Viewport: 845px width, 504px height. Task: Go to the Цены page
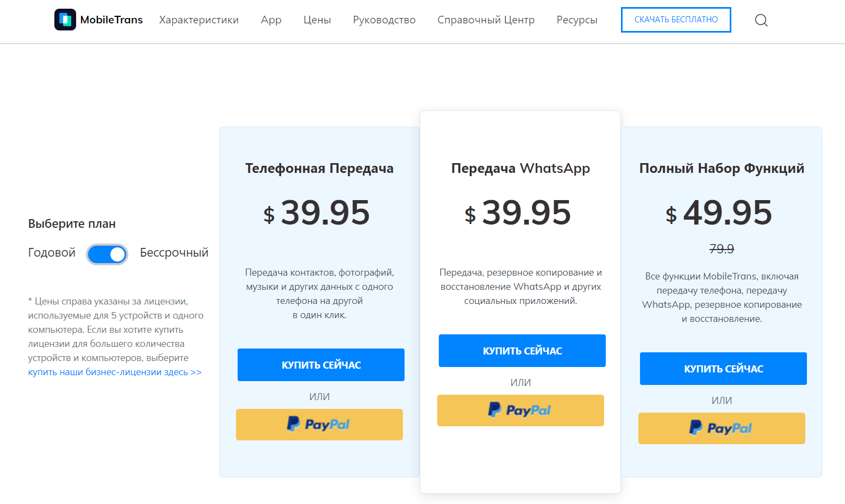317,20
